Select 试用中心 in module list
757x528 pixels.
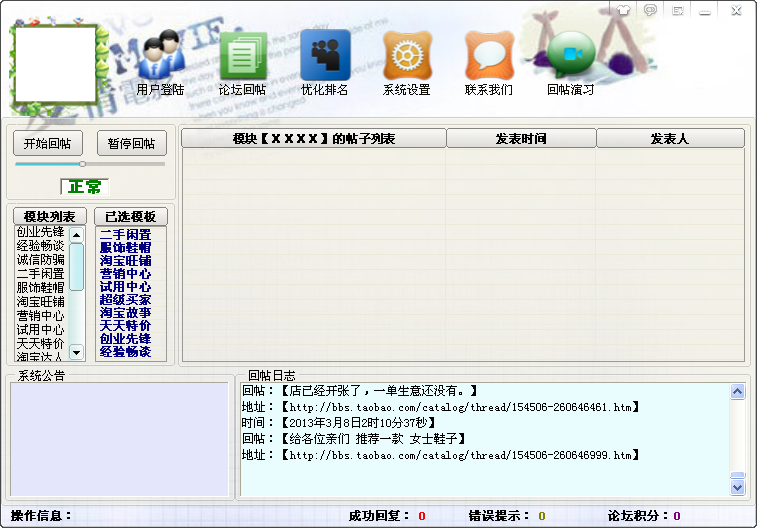click(x=41, y=330)
